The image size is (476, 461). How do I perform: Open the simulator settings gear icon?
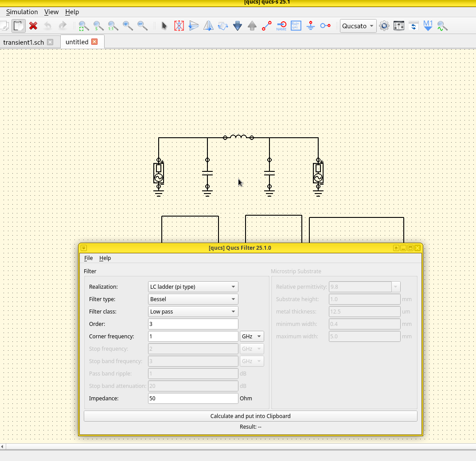tap(384, 26)
